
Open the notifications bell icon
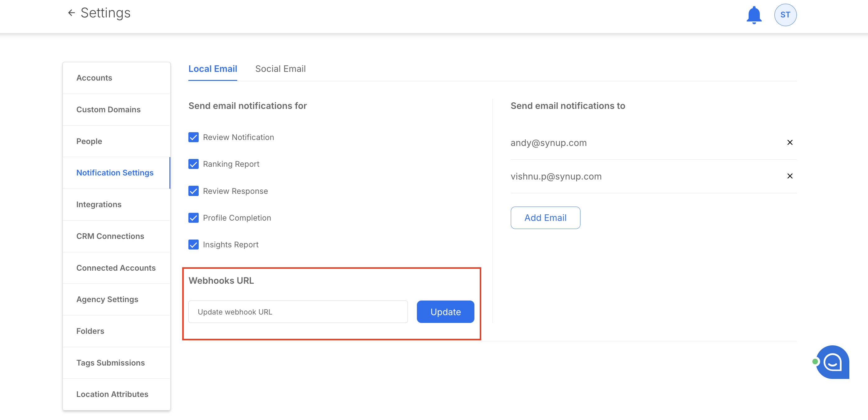point(754,15)
